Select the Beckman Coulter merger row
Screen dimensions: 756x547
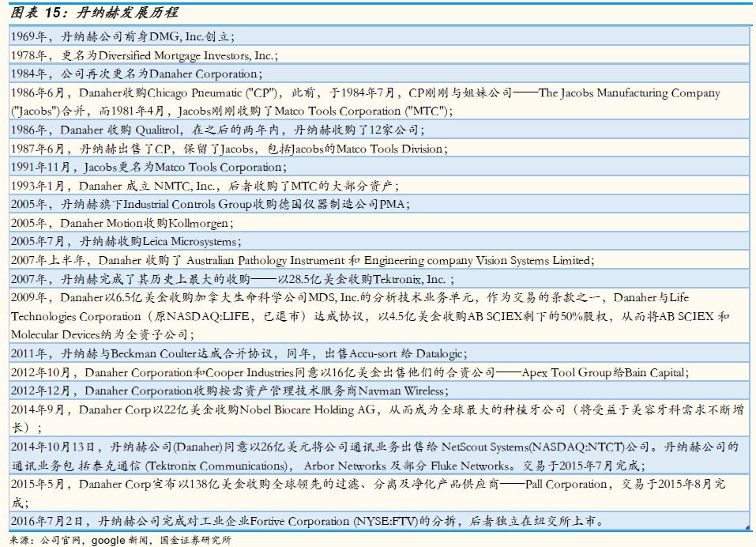click(x=239, y=353)
